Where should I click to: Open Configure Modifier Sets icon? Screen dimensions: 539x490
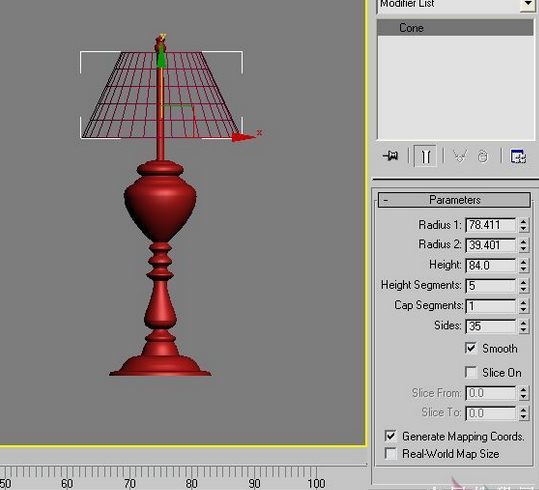[x=518, y=156]
